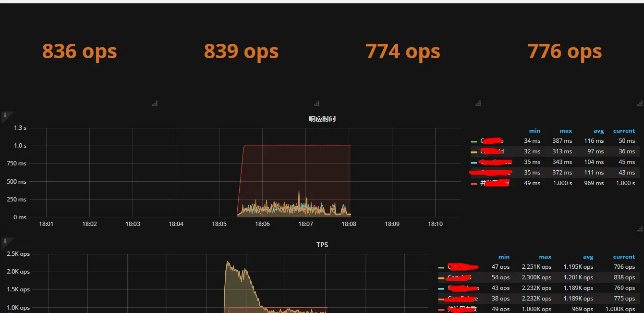
Task: Click green series swatch in TPS legend
Action: [441, 267]
